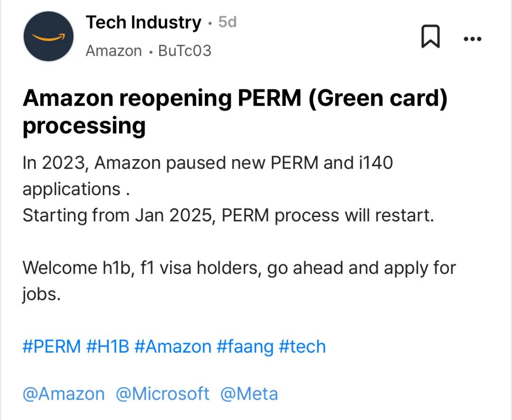
Task: Browse the #faang hashtag
Action: pyautogui.click(x=245, y=347)
